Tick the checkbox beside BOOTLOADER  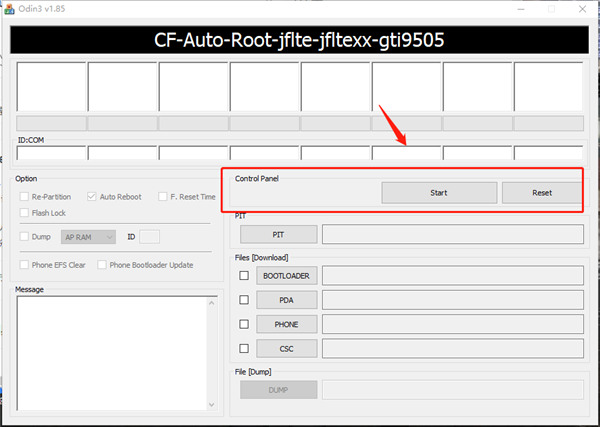pyautogui.click(x=244, y=275)
